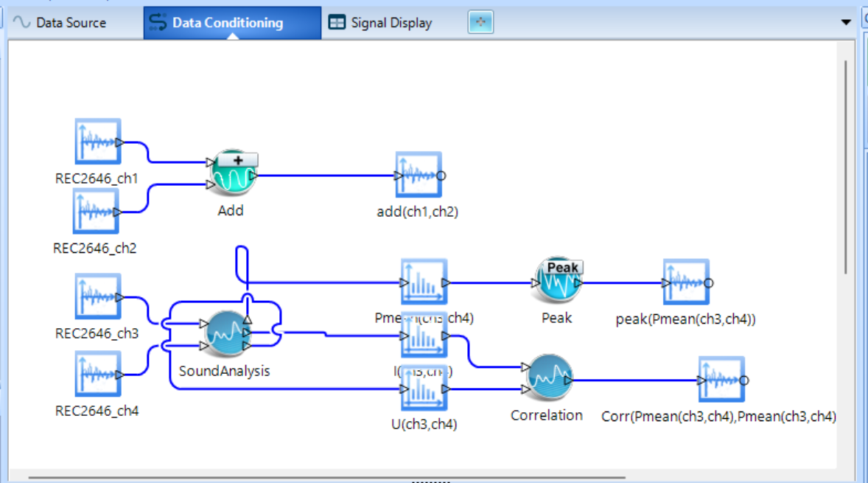Screen dimensions: 868x483
Task: Expand the tab list dropdown arrow
Action: click(846, 23)
